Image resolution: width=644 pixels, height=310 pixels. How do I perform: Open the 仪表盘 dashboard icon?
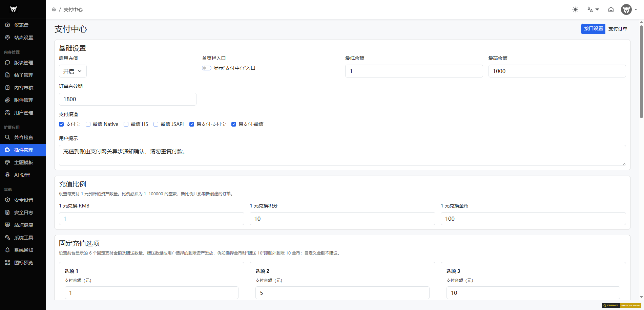7,25
